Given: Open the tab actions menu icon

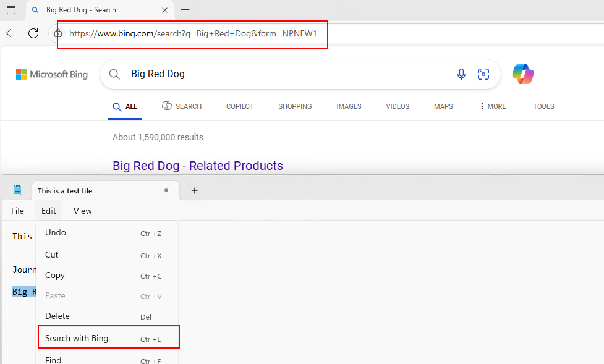Looking at the screenshot, I should point(11,10).
